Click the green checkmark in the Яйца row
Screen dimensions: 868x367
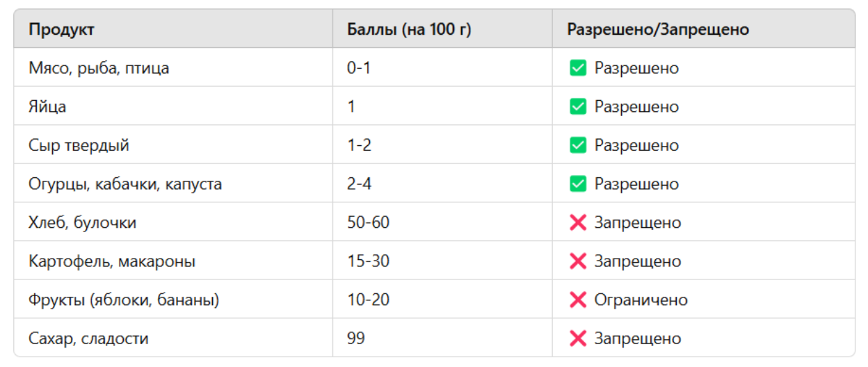click(577, 107)
